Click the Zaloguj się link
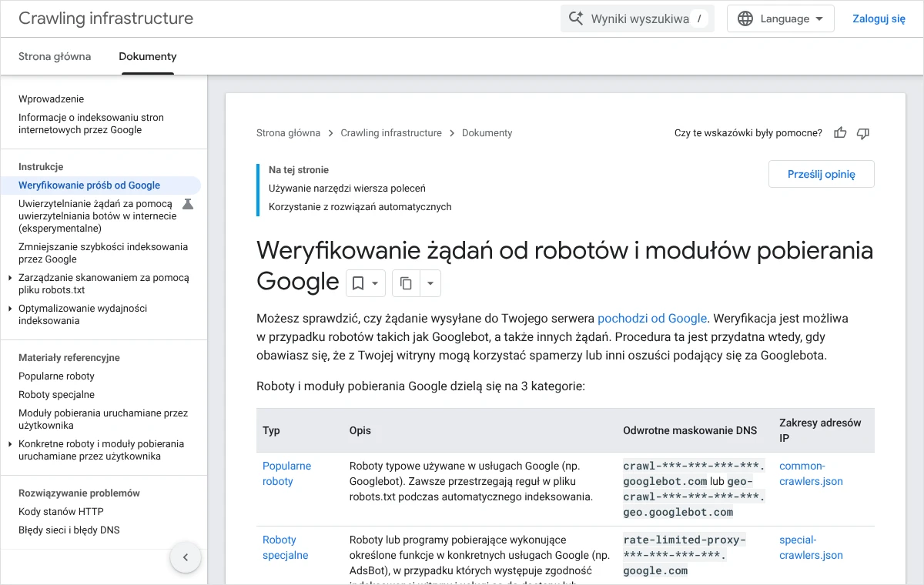The width and height of the screenshot is (924, 585). [x=879, y=18]
